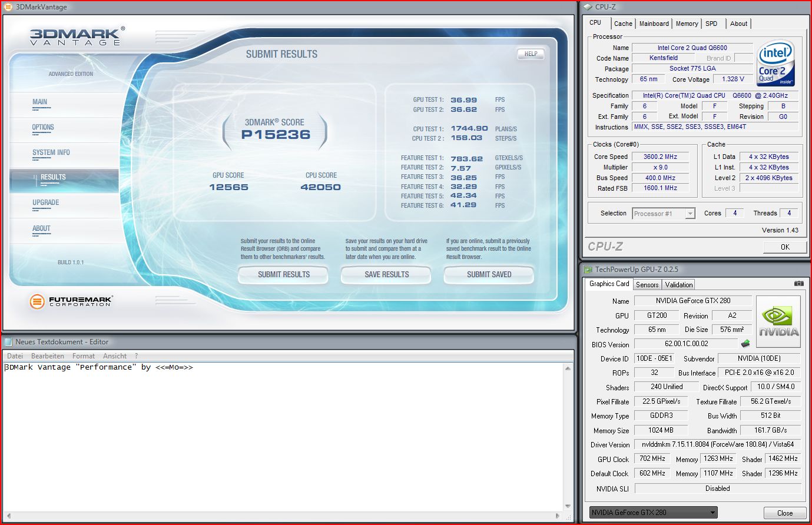The height and width of the screenshot is (525, 812).
Task: Open the Datei menu in Editor
Action: tap(15, 356)
